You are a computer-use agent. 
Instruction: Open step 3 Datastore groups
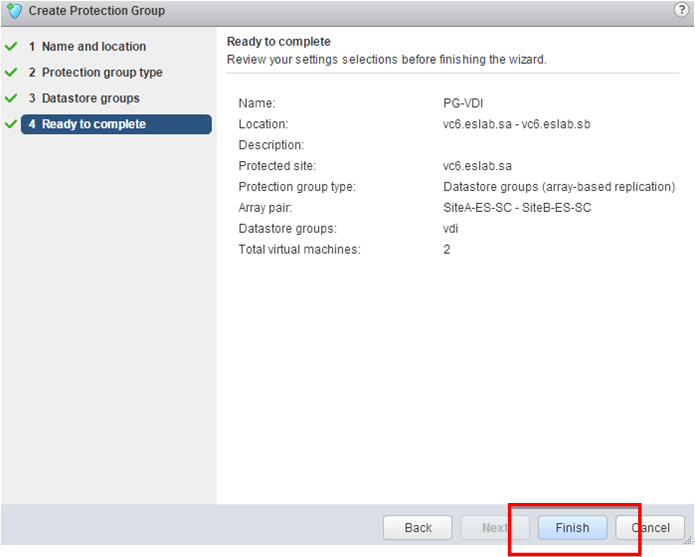point(90,99)
